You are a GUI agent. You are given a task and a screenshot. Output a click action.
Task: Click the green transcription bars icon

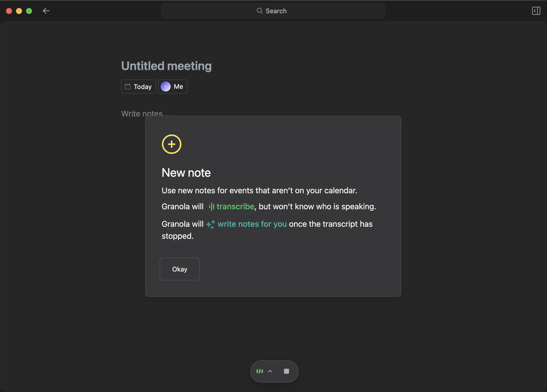(260, 371)
